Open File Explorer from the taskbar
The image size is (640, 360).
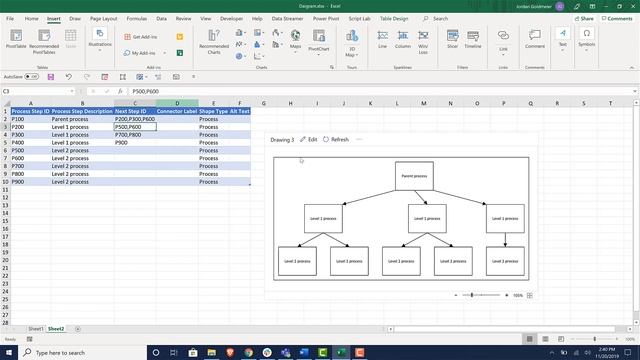pyautogui.click(x=211, y=352)
